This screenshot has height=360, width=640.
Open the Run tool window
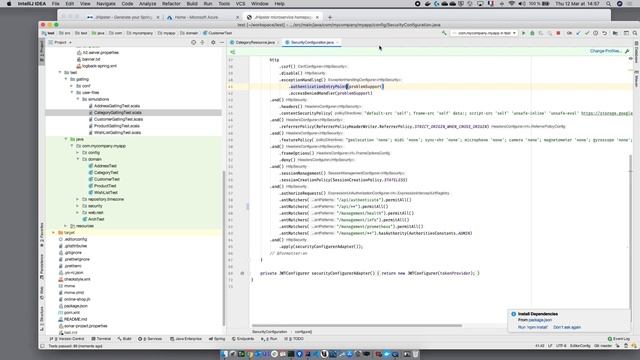click(269, 339)
